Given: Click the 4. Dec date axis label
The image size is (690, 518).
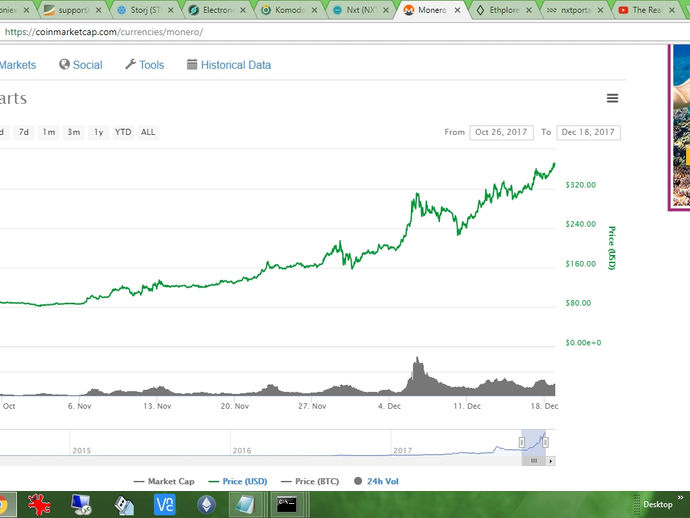Looking at the screenshot, I should 389,406.
